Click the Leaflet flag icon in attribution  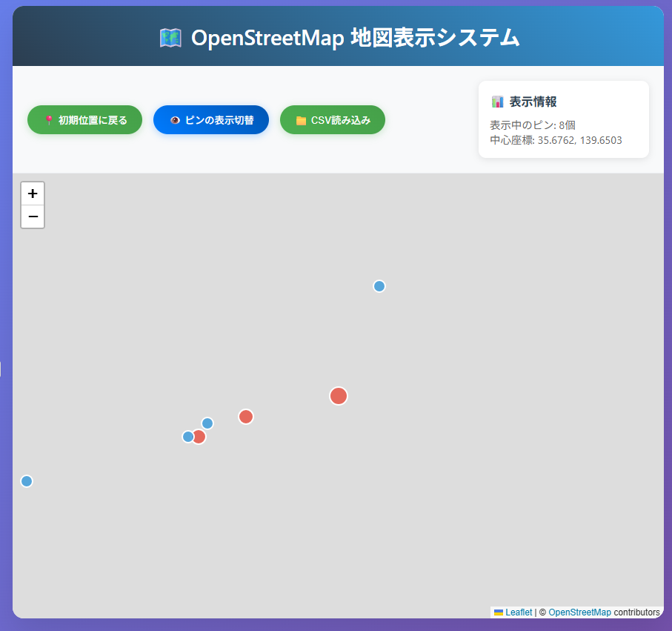(x=499, y=612)
